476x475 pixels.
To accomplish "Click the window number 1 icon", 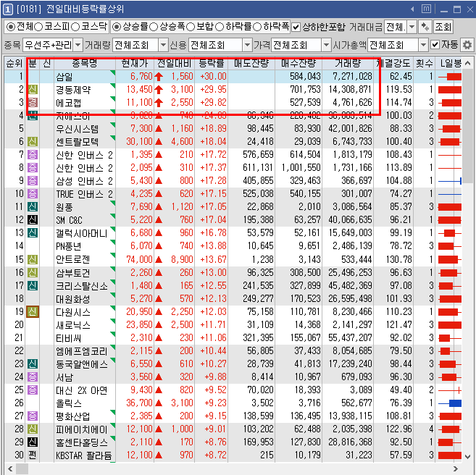I will tap(7, 9).
